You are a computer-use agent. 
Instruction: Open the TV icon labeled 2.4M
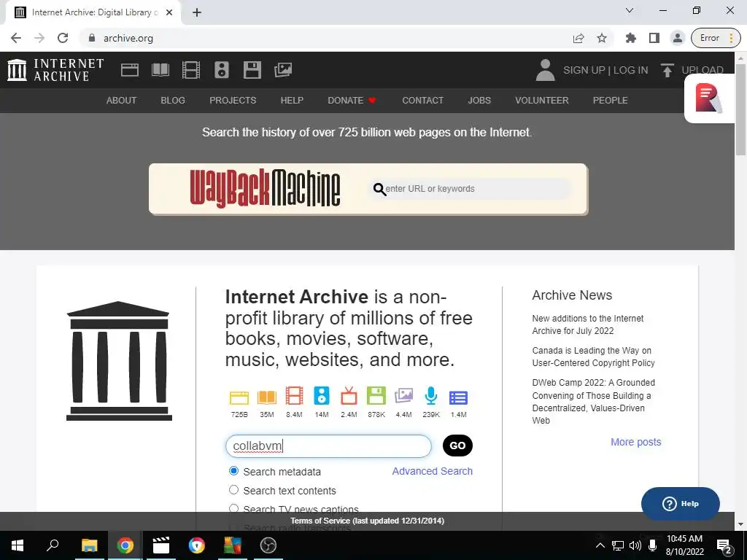click(x=349, y=396)
